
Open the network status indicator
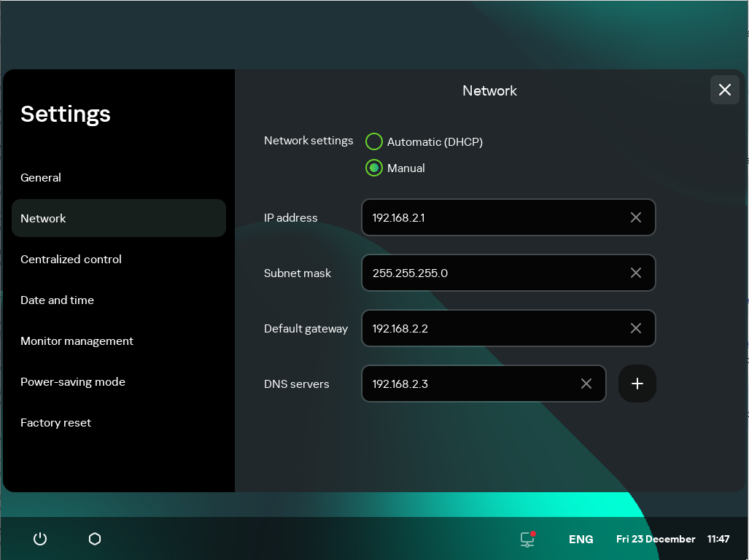coord(527,539)
